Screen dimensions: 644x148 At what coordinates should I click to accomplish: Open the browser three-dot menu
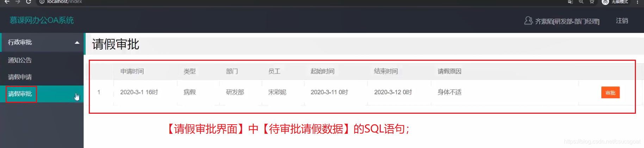tap(637, 2)
